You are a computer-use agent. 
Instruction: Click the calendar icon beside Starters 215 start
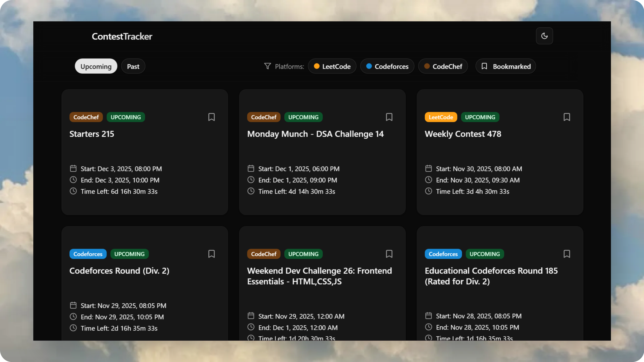(73, 169)
